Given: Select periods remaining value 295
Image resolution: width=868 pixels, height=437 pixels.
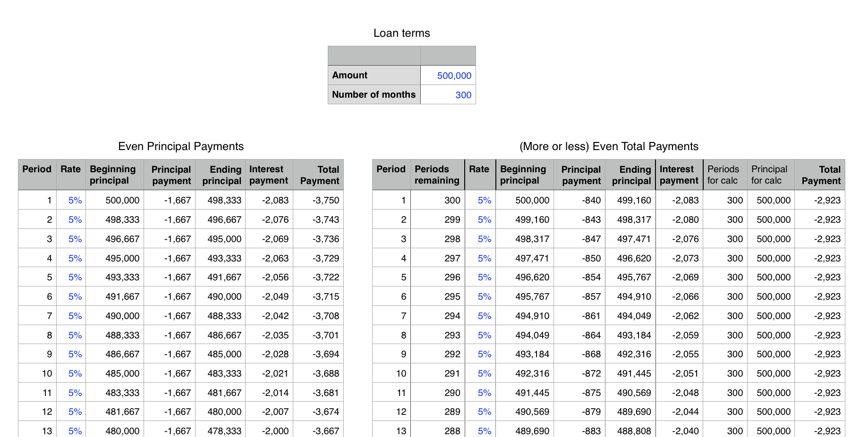Looking at the screenshot, I should (437, 296).
